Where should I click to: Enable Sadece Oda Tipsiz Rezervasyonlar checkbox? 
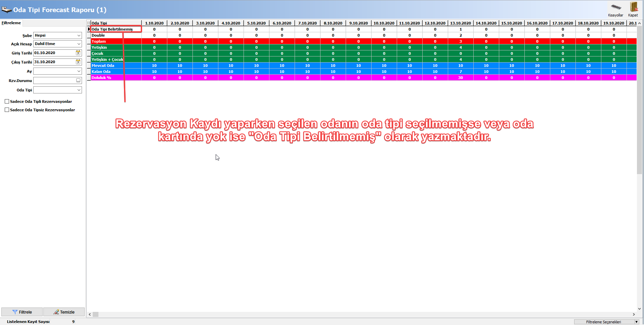coord(7,110)
